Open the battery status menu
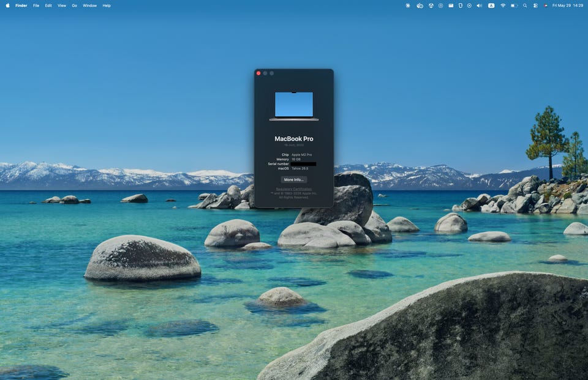The image size is (588, 380). [514, 6]
